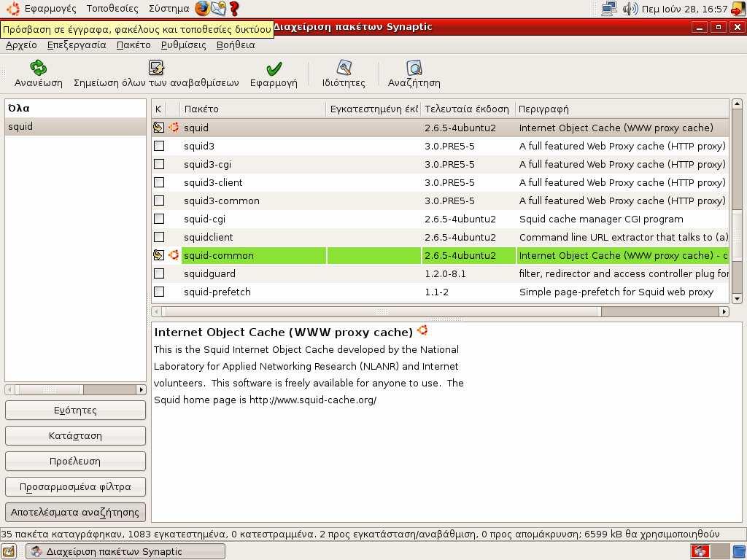
Task: Mark the squid3-client package checkbox
Action: click(x=159, y=182)
